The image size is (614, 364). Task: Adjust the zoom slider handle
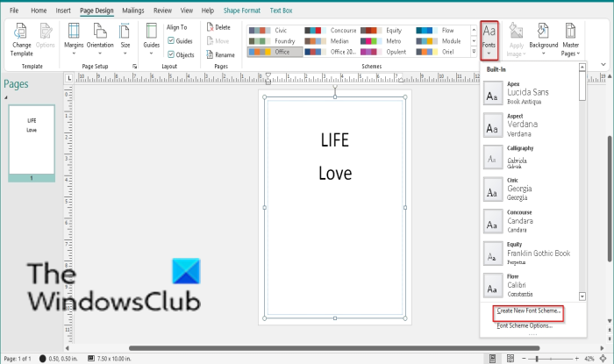[537, 359]
